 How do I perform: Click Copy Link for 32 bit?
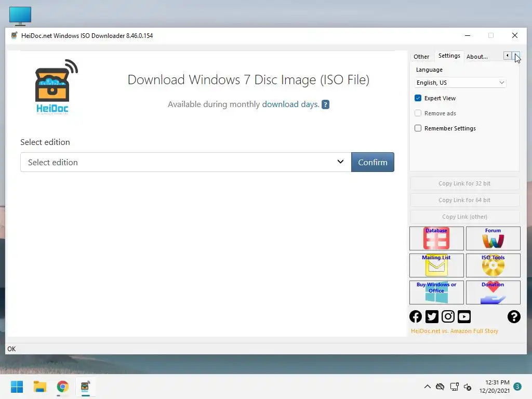[464, 183]
